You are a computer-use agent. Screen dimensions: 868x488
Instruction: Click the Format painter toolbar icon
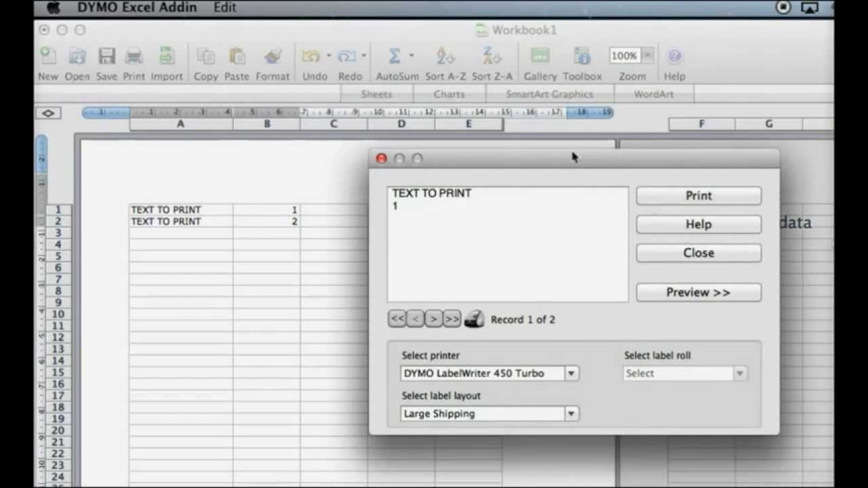[x=273, y=56]
